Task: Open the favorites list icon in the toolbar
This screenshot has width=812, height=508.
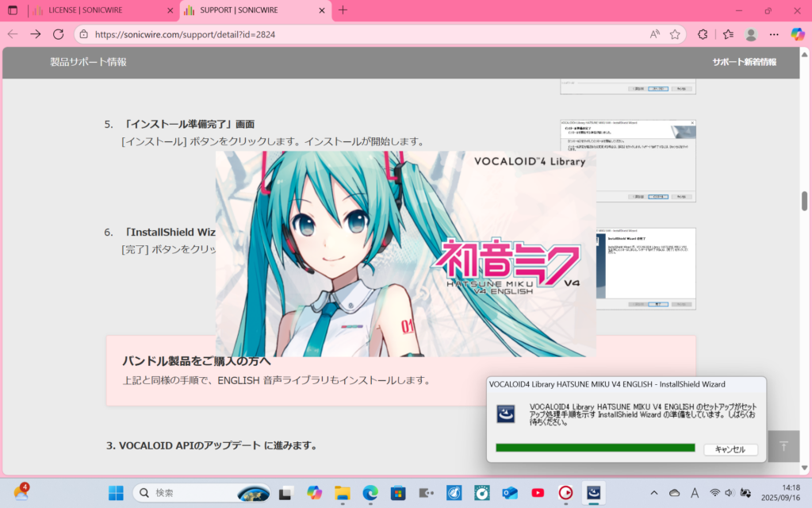Action: coord(727,34)
